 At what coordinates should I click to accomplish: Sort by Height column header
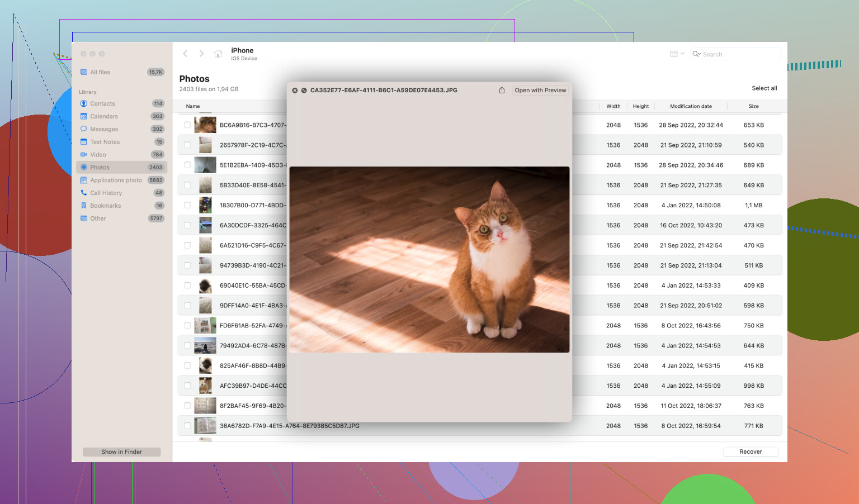point(641,106)
